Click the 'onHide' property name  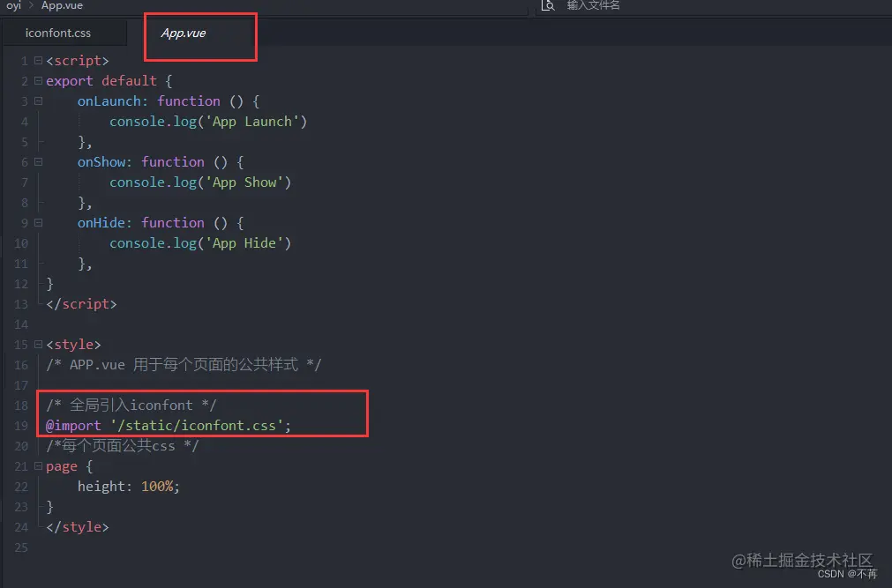[x=101, y=223]
